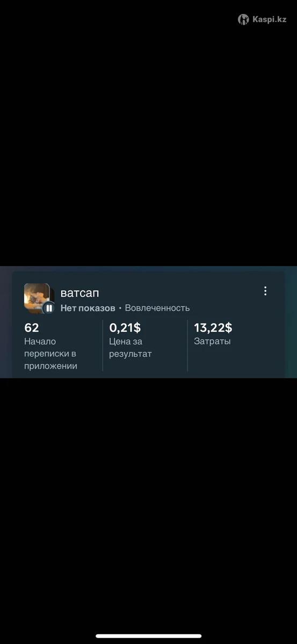
Task: Click divider between 62 and 0,21$ metrics
Action: pyautogui.click(x=103, y=346)
